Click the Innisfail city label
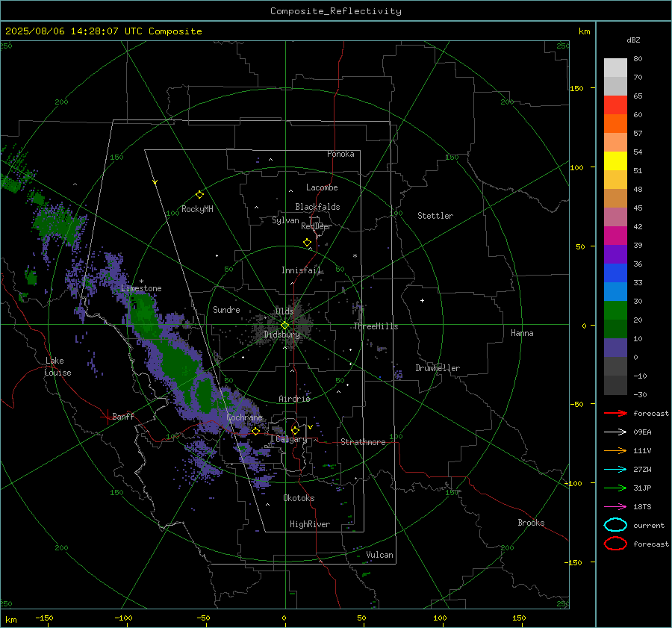Image resolution: width=672 pixels, height=628 pixels. pyautogui.click(x=301, y=270)
